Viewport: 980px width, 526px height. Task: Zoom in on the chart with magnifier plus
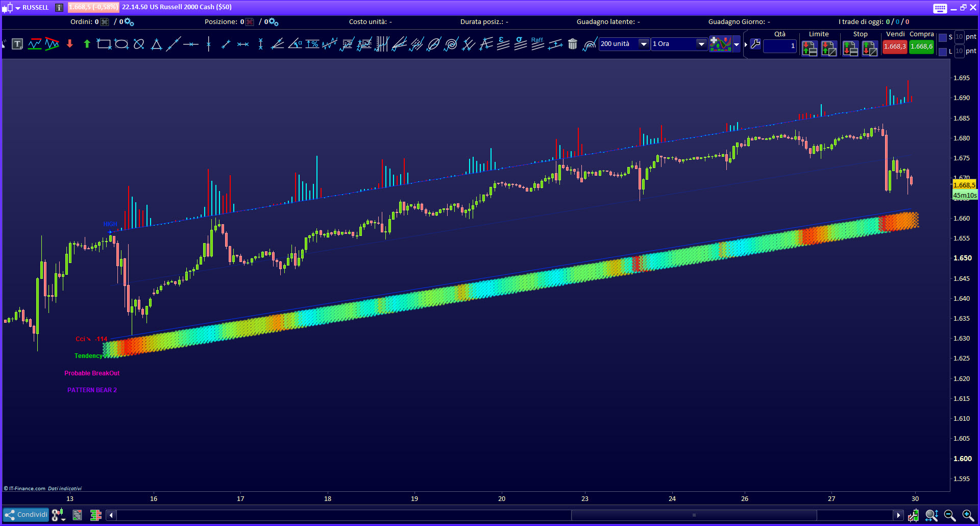tap(967, 515)
